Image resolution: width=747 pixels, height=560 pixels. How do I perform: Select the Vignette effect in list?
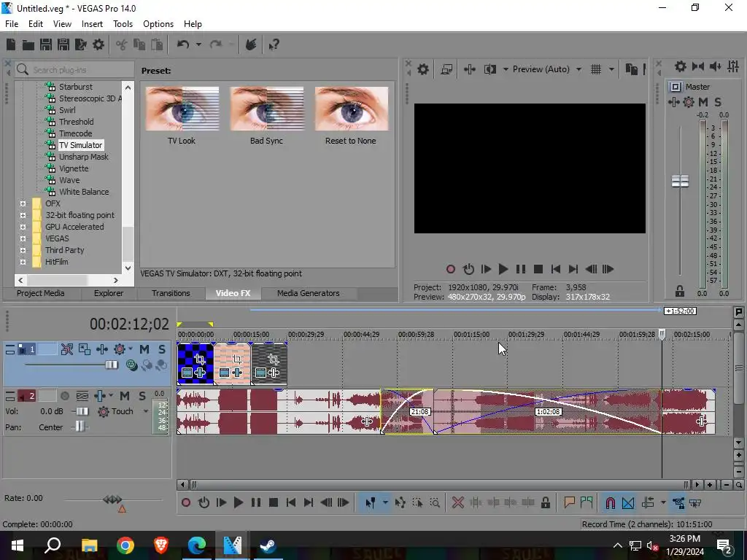click(x=74, y=168)
